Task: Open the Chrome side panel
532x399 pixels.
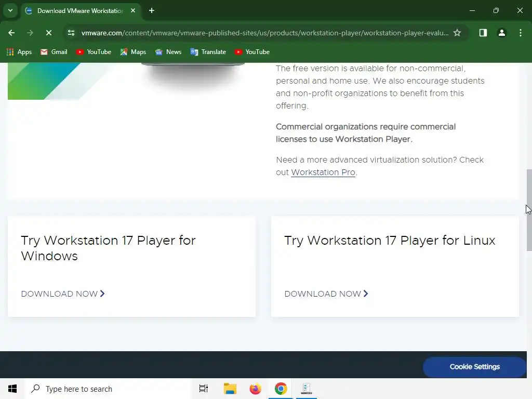Action: pos(483,33)
